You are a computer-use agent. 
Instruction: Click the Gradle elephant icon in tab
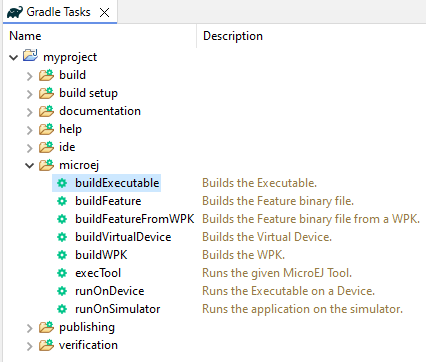tap(15, 12)
